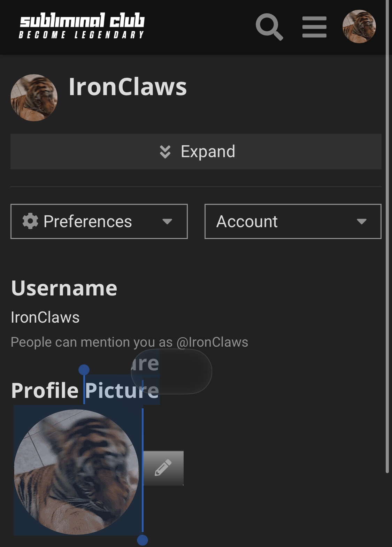Click the Profile Picture heading text
Viewport: 392px width, 547px height.
(x=85, y=390)
